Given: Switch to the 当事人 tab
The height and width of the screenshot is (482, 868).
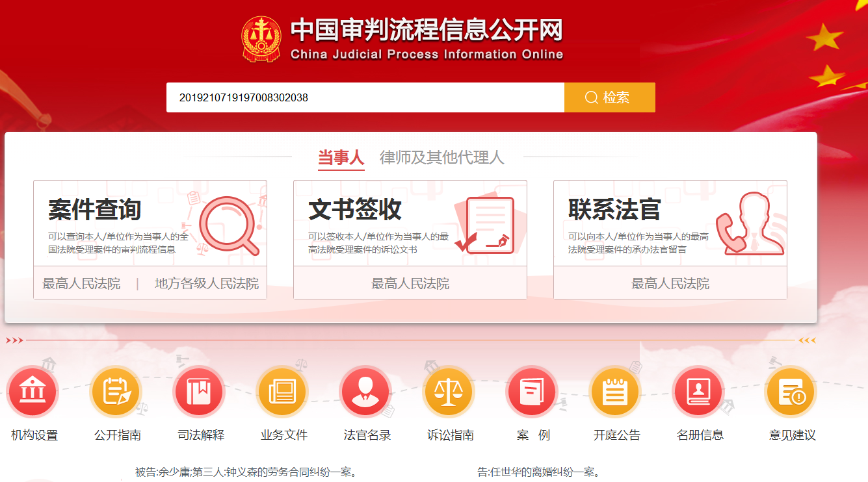Looking at the screenshot, I should tap(341, 158).
